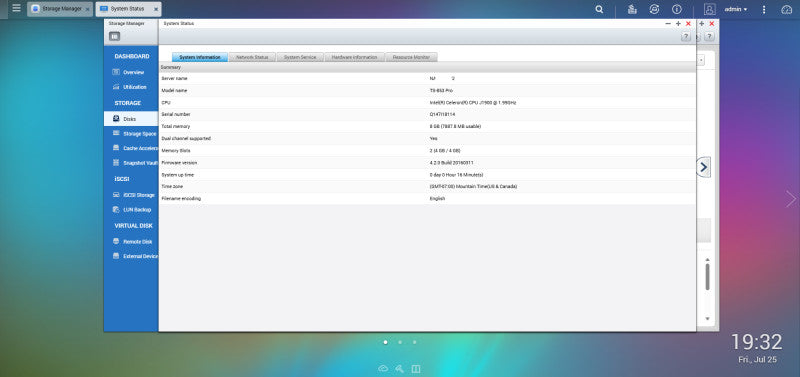This screenshot has height=377, width=800.
Task: Go to next desktop page arrow
Action: click(x=791, y=199)
